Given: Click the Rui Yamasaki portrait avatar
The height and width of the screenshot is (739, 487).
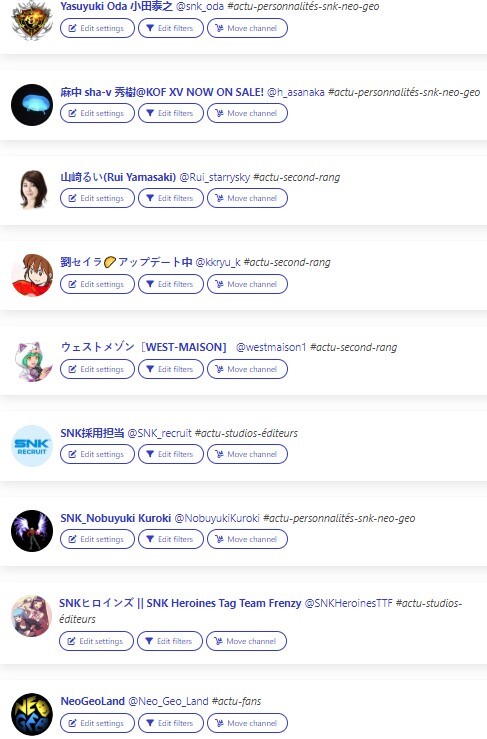Looking at the screenshot, I should tap(32, 189).
